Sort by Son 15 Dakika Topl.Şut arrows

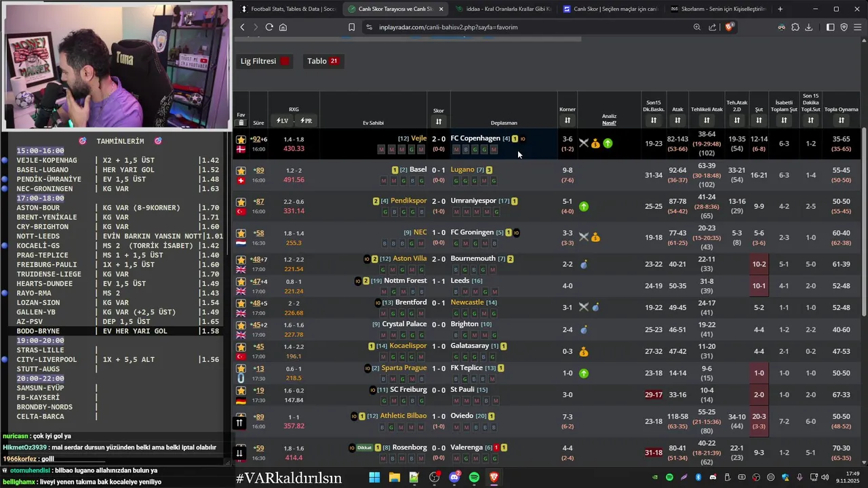pos(810,121)
